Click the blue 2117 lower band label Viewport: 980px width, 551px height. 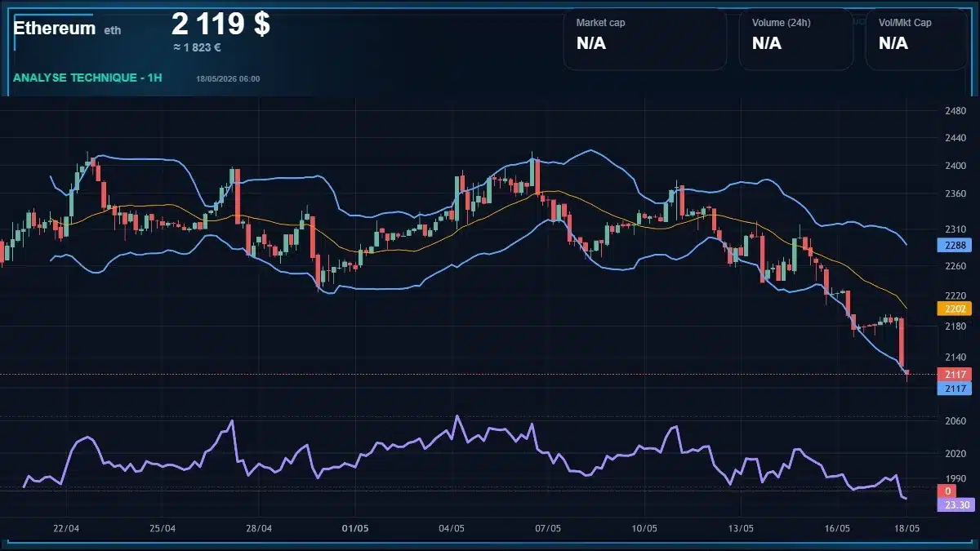[954, 389]
